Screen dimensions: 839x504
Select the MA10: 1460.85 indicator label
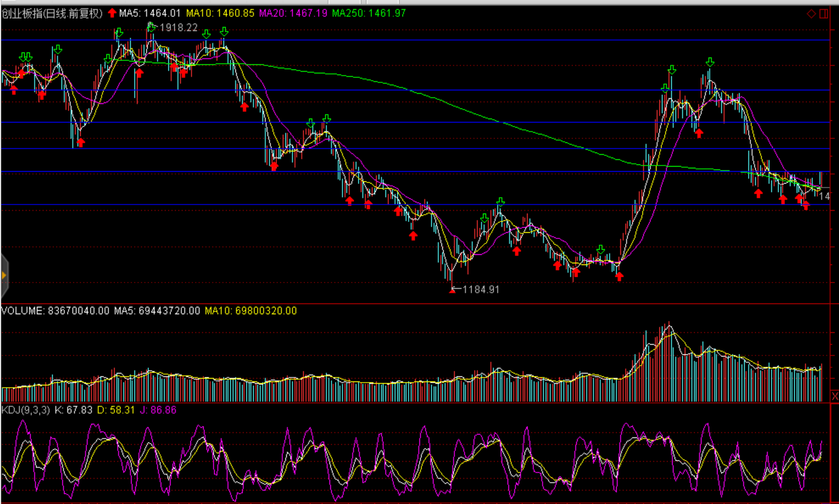click(220, 13)
